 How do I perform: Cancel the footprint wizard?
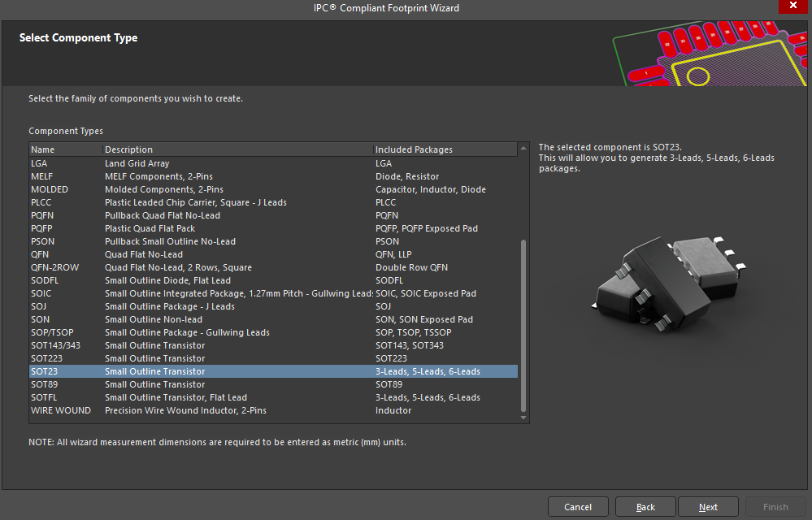click(578, 507)
